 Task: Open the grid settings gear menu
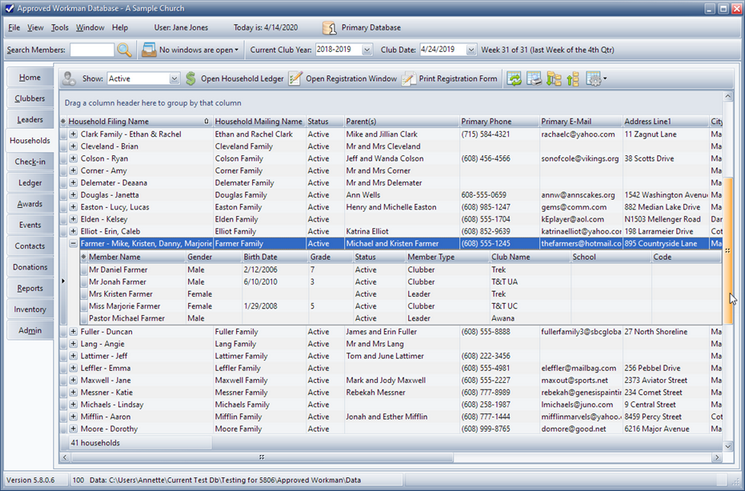(594, 78)
